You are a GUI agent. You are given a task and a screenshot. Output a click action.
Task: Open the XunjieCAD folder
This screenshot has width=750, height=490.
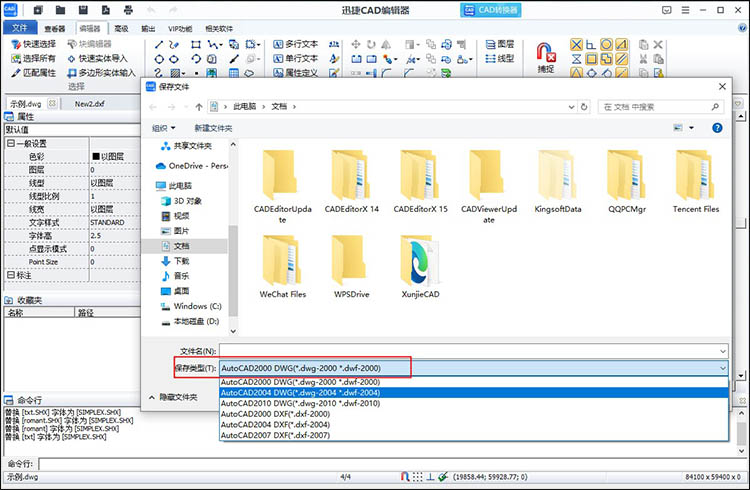tap(420, 267)
